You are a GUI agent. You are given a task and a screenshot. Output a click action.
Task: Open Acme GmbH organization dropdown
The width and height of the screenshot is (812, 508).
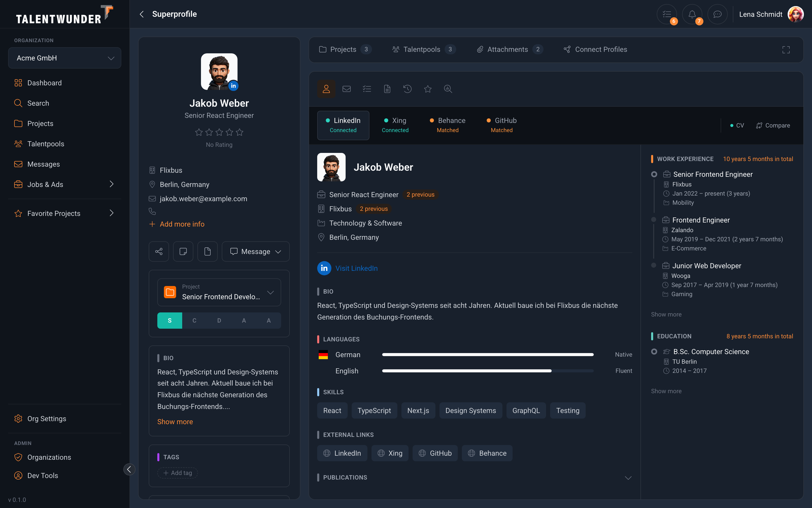[x=64, y=58]
